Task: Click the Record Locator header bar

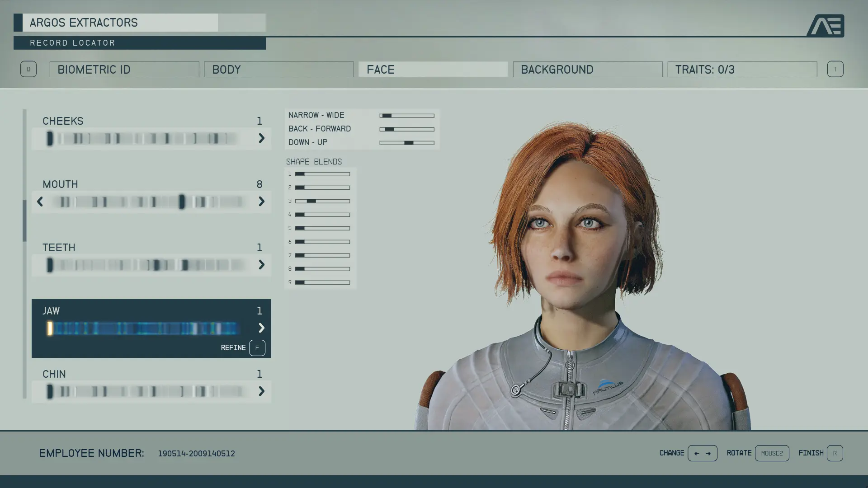Action: coord(140,43)
